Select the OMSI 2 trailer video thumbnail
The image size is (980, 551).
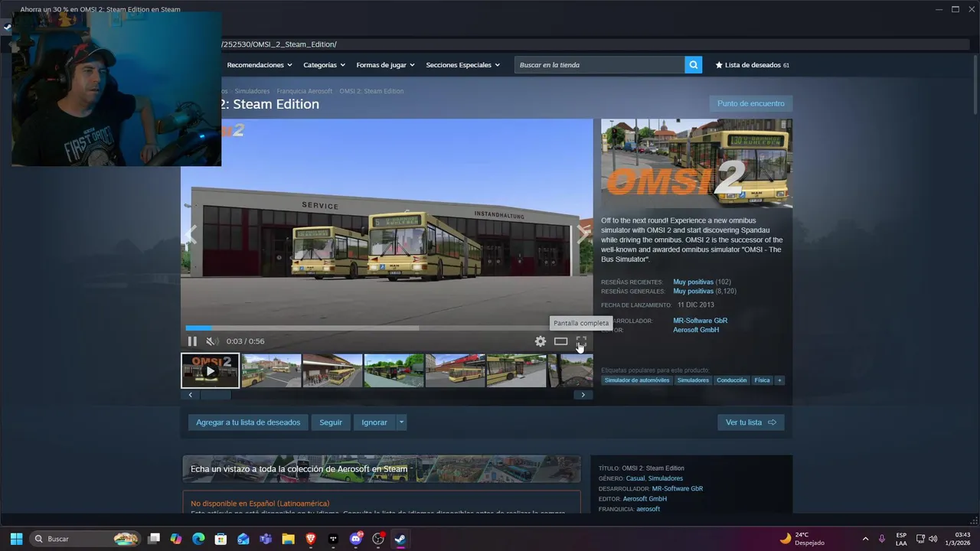point(210,370)
